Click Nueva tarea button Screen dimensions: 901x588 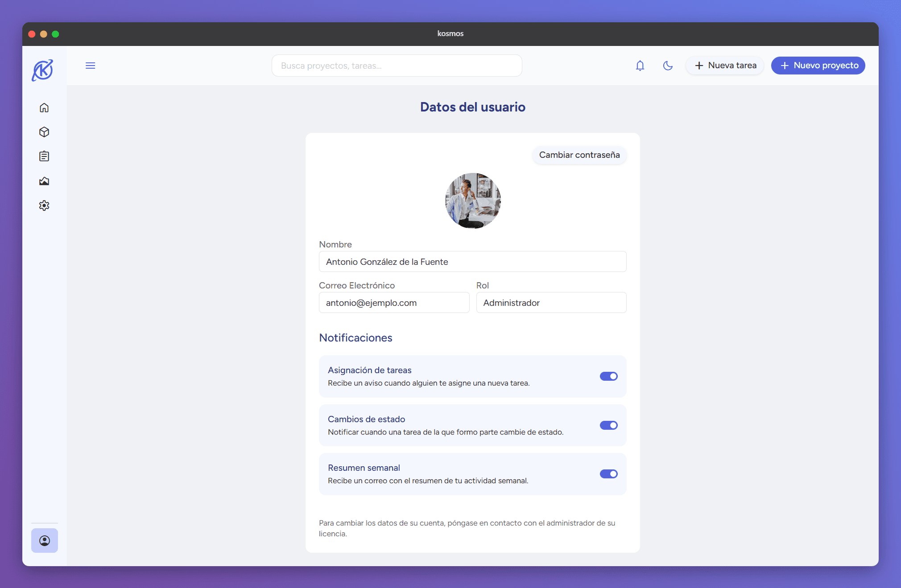(725, 66)
